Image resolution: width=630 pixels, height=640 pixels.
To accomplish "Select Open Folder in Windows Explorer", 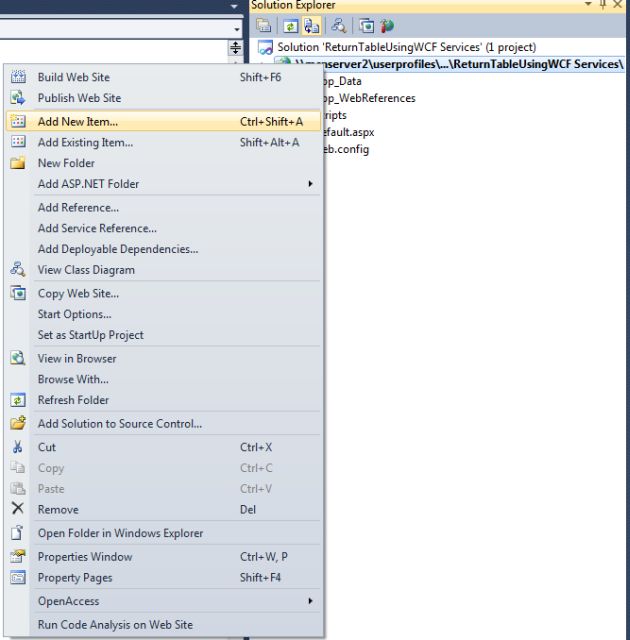I will pyautogui.click(x=164, y=533).
